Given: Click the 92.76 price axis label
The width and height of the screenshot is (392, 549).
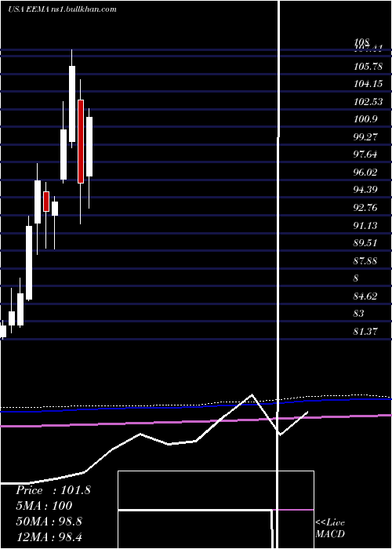Looking at the screenshot, I should coord(365,208).
